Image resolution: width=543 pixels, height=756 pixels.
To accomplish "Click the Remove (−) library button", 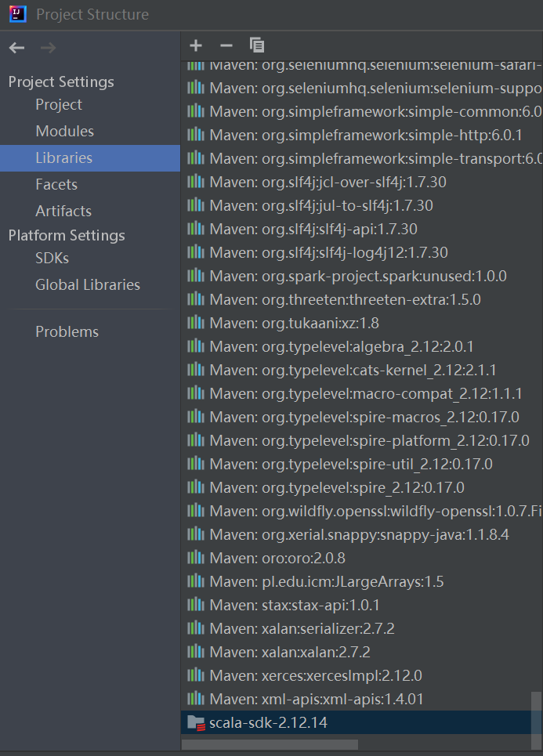I will coord(226,45).
